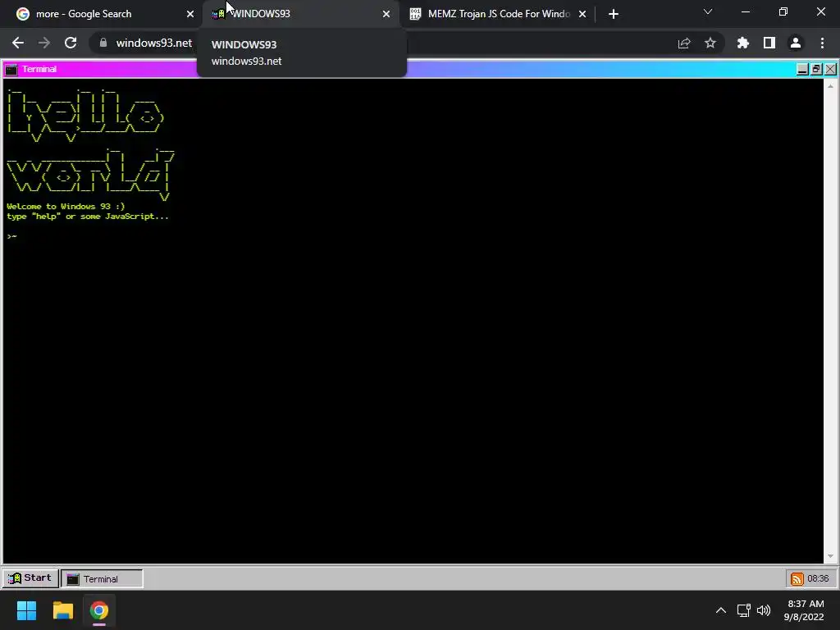Show hidden system tray icons

tap(721, 610)
